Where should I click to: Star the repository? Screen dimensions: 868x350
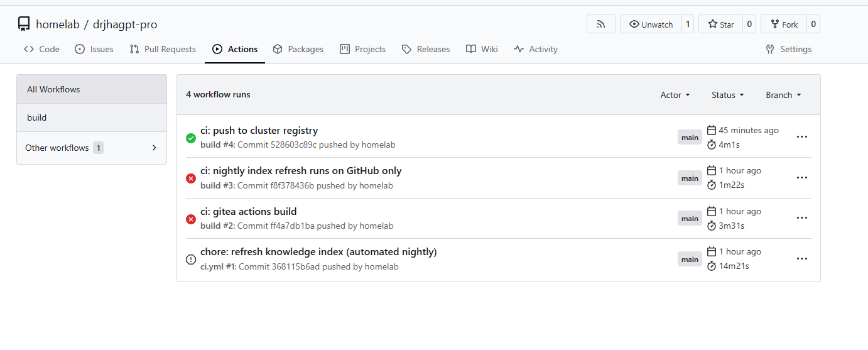pyautogui.click(x=720, y=25)
